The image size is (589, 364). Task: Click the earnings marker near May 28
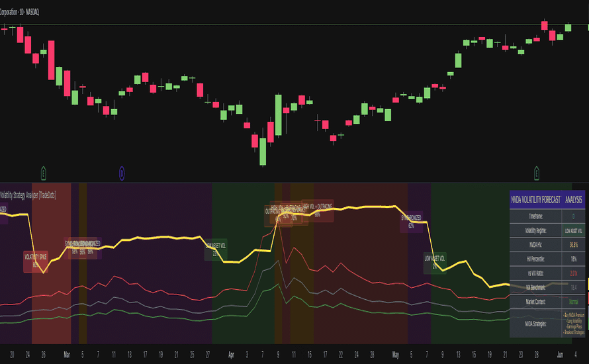click(x=537, y=173)
